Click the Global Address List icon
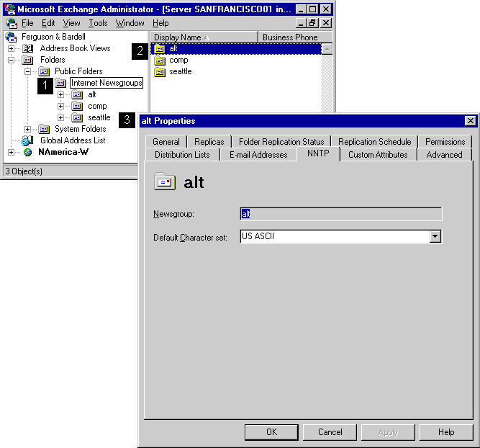 click(x=27, y=140)
